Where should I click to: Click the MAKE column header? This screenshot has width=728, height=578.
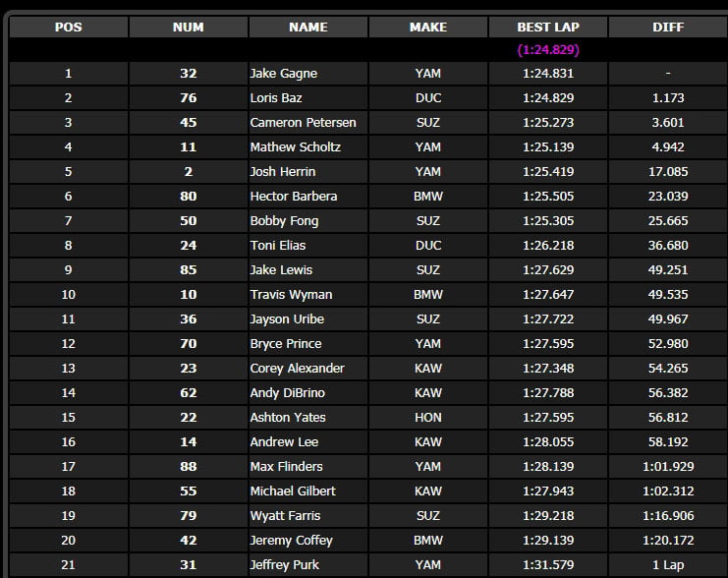point(428,27)
